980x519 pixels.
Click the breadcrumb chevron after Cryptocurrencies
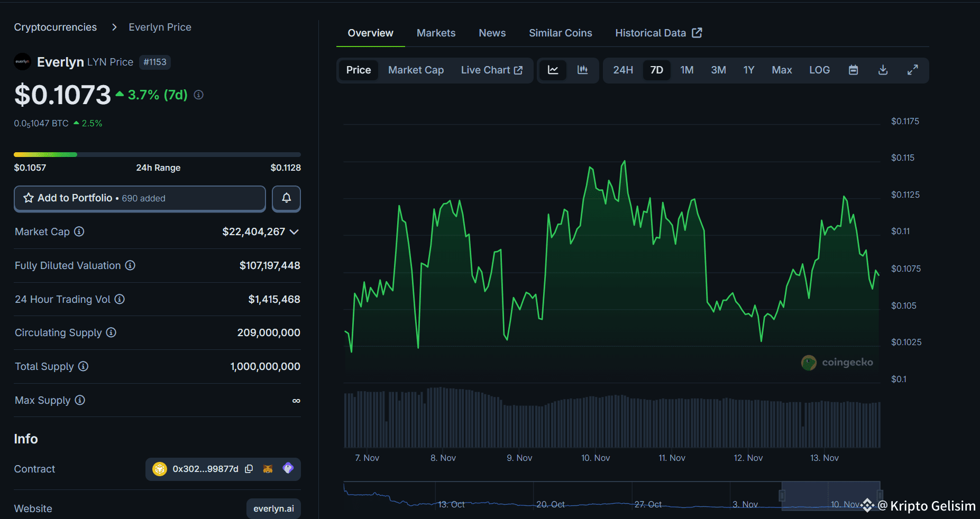114,27
